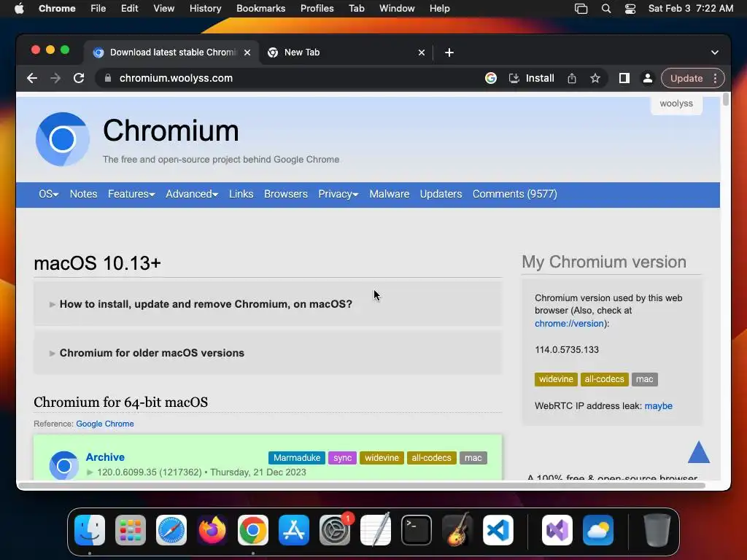Expand the Features dropdown
Viewport: 747px width, 560px height.
[x=131, y=194]
